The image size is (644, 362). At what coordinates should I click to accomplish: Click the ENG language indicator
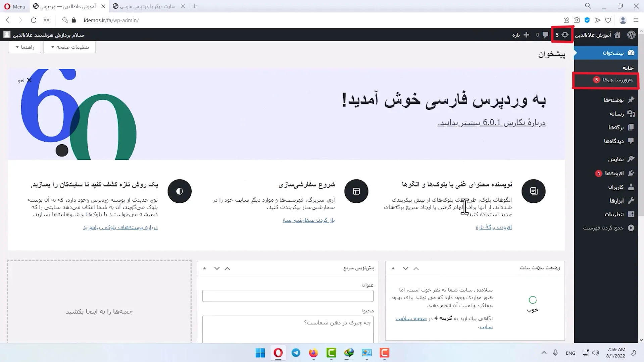point(571,353)
